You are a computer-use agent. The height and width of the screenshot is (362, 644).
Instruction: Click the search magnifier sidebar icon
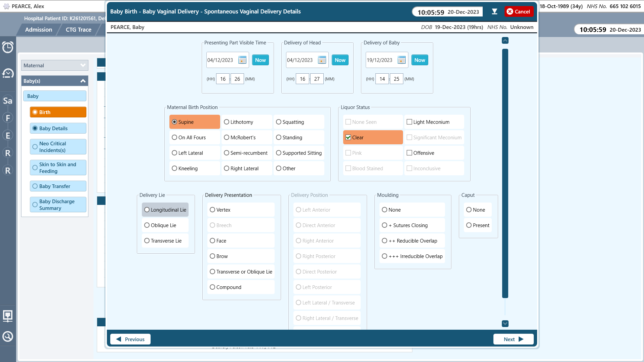pos(8,336)
